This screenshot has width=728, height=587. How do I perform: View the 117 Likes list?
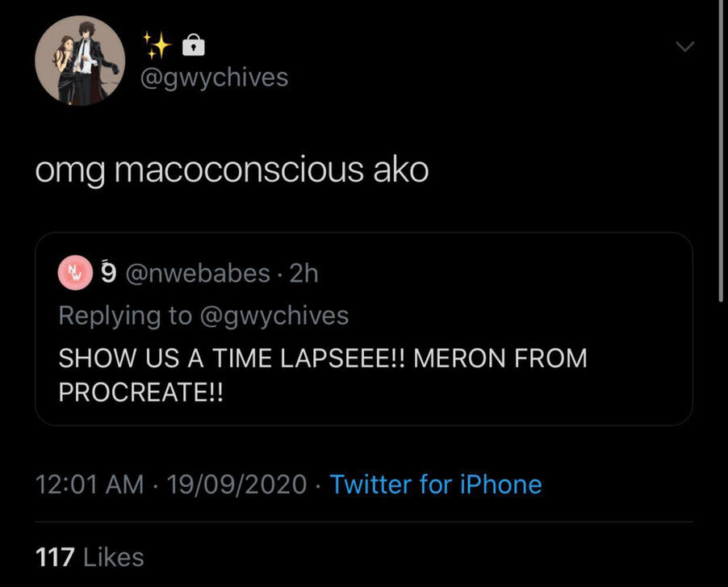point(90,557)
